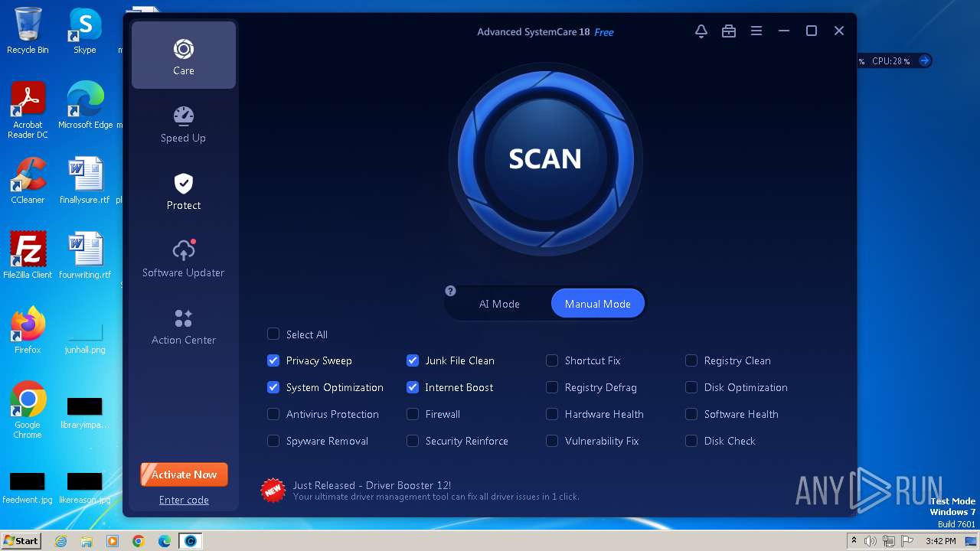The image size is (980, 551).
Task: Select the Skype desktop icon
Action: pos(85,31)
